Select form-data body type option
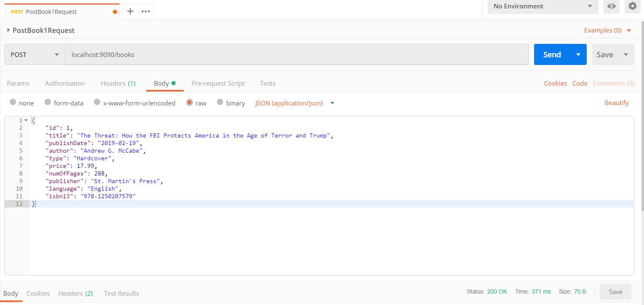The image size is (644, 305). [48, 103]
